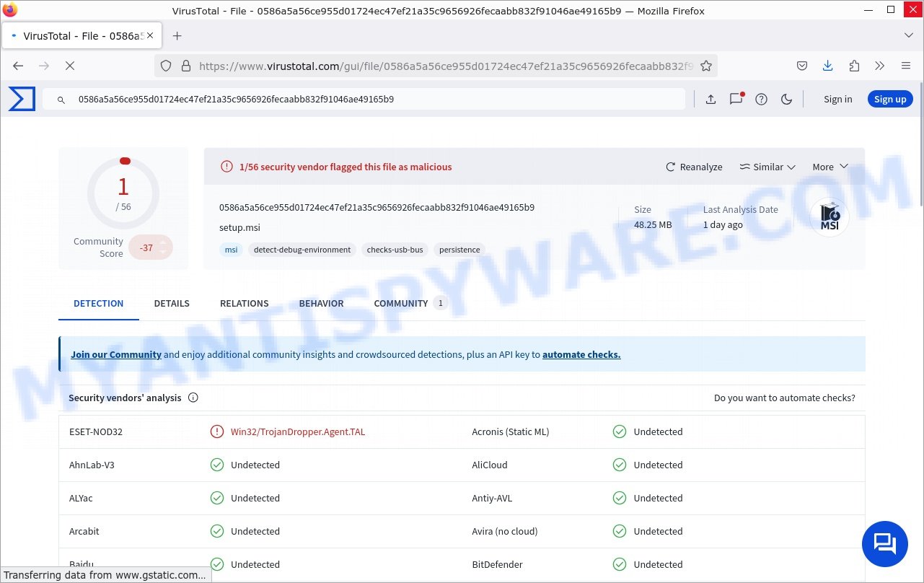Screen dimensions: 924x583
Task: Switch to the Detection tab
Action: [99, 304]
